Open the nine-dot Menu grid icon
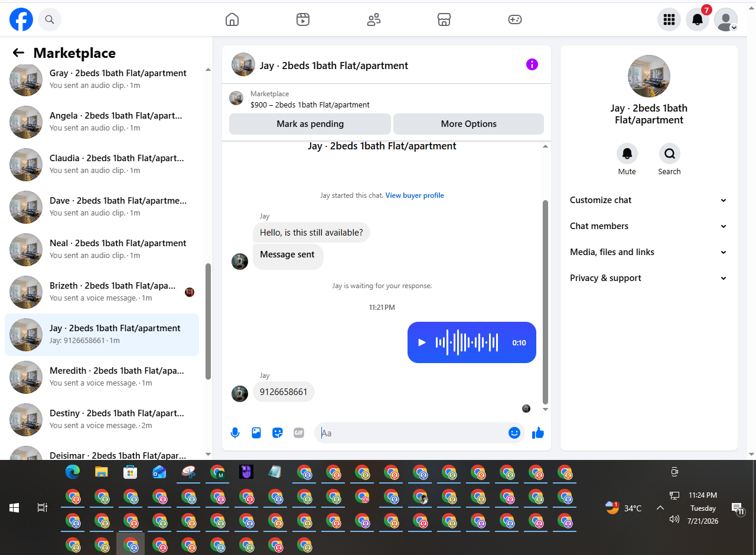The image size is (756, 555). [669, 19]
